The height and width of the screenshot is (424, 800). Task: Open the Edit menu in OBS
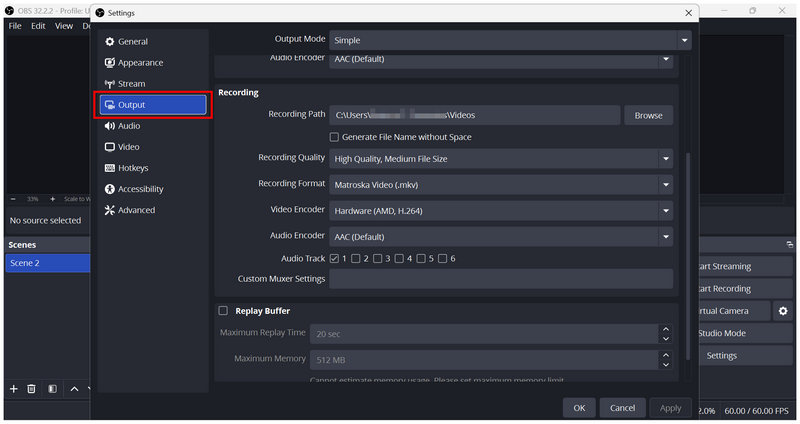click(38, 26)
